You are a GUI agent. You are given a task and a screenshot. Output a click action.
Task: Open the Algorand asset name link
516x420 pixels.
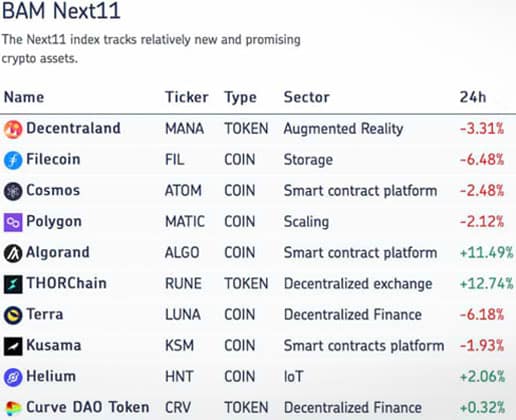(x=58, y=252)
